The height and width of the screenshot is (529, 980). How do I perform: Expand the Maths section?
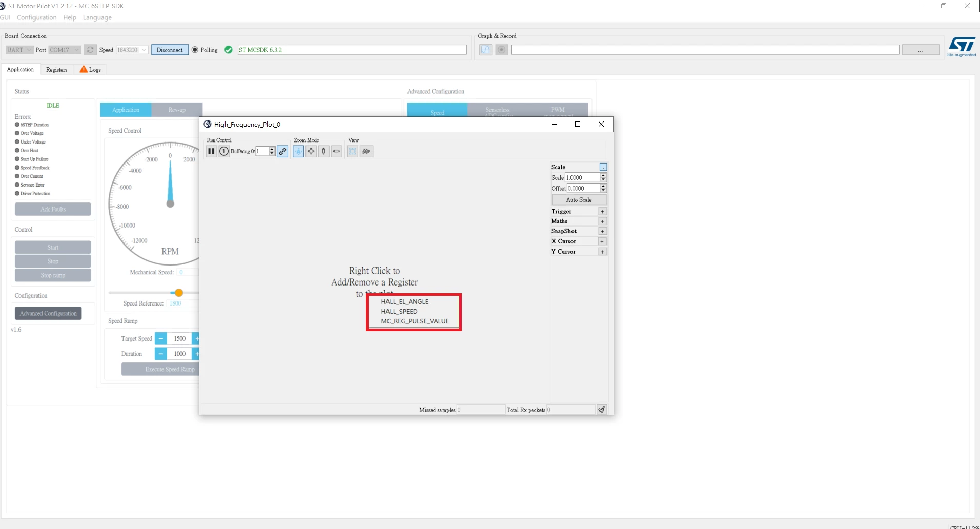tap(603, 221)
